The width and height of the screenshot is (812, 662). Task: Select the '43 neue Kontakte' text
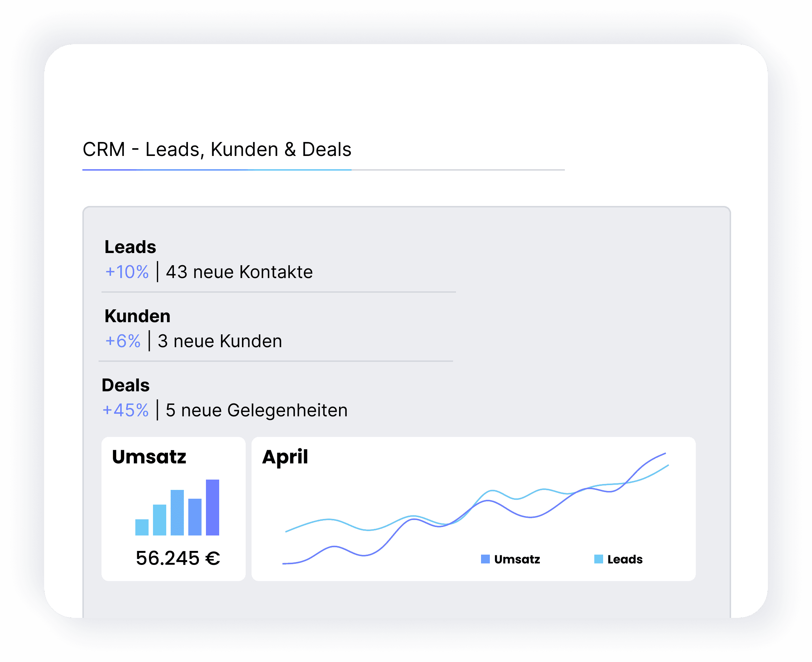(239, 272)
